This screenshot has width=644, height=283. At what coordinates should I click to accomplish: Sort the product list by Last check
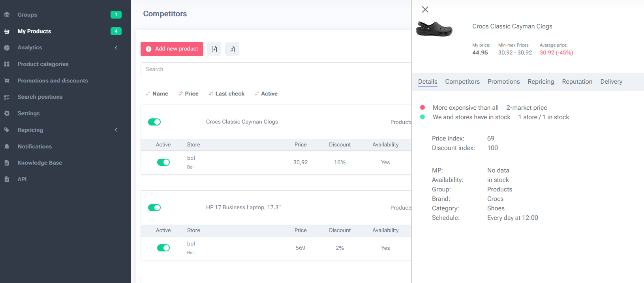pyautogui.click(x=227, y=94)
